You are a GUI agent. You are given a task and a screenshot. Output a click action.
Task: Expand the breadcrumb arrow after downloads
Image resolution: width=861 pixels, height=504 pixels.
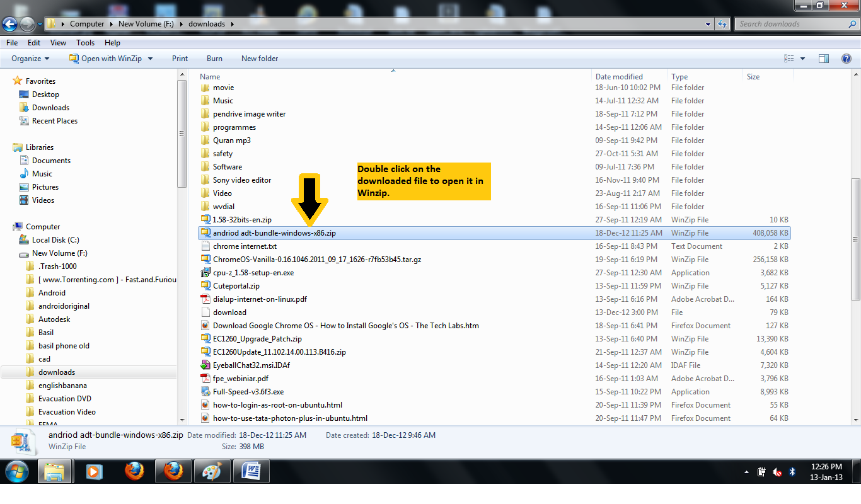(232, 24)
